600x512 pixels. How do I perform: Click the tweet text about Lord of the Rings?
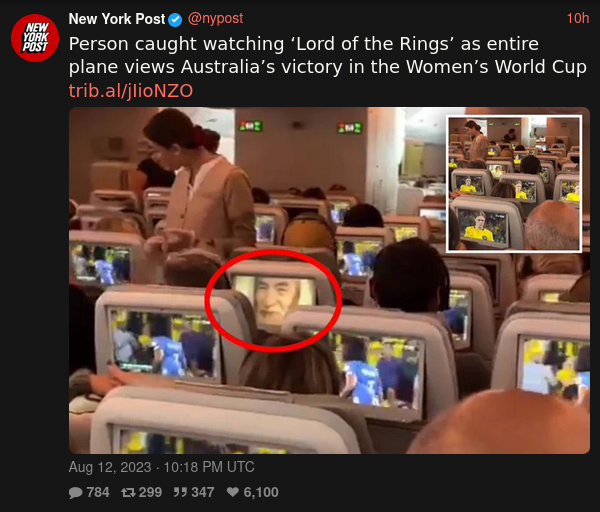pyautogui.click(x=328, y=55)
